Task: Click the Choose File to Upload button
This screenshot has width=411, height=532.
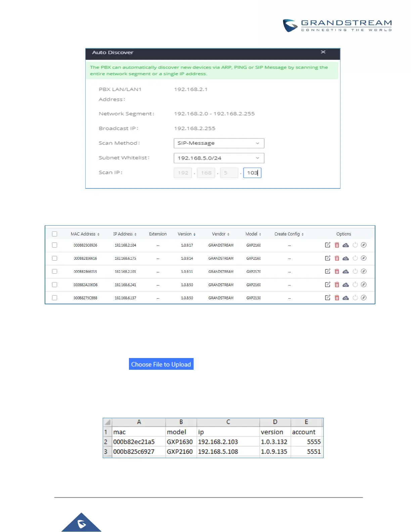Action: (x=161, y=364)
